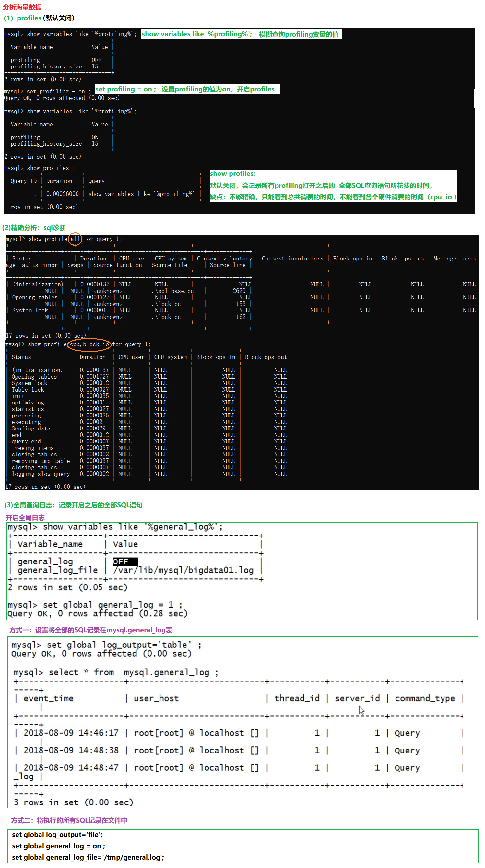Click the purple 方式一 heading
This screenshot has height=868, width=485.
click(x=90, y=630)
